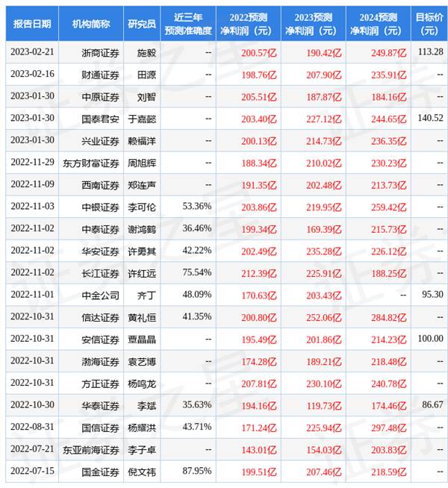Click the 2024 forecast 284.82亿
The width and height of the screenshot is (448, 488).
click(388, 318)
